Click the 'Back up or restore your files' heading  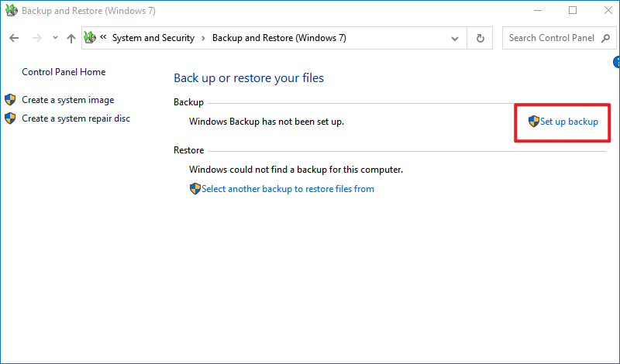pos(249,78)
